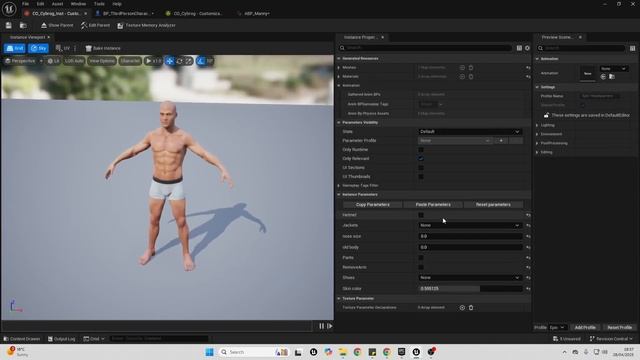The width and height of the screenshot is (640, 360).
Task: Click Edit Parent in the toolbar
Action: click(95, 25)
